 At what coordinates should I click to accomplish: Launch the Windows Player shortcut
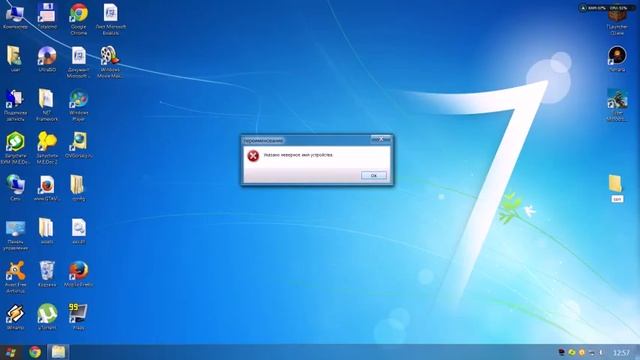click(x=79, y=105)
